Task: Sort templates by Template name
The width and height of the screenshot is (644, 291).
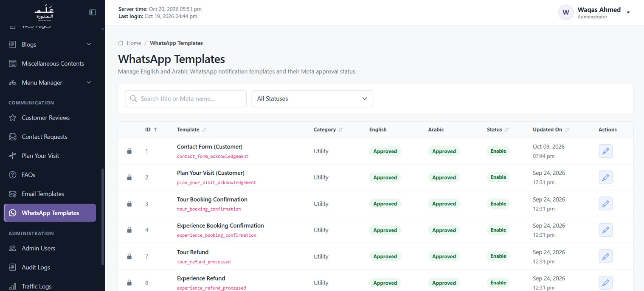Action: coord(204,130)
